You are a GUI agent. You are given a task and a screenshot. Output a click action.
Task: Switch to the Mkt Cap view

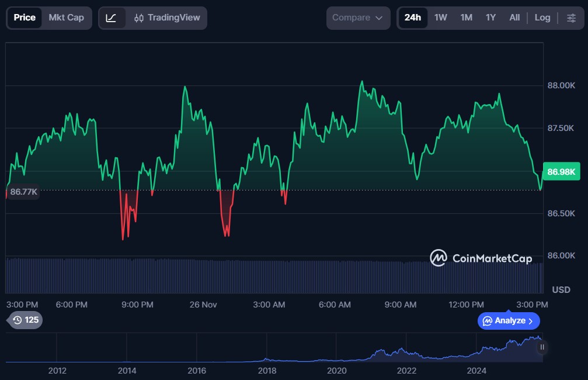[66, 18]
